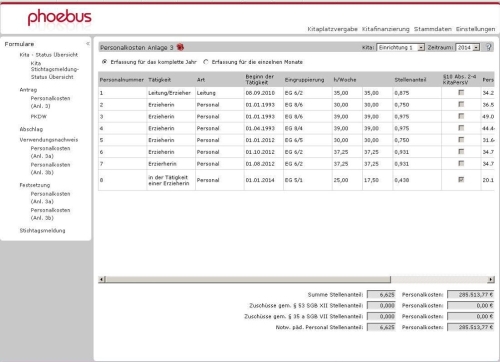The height and width of the screenshot is (362, 500).
Task: Click the Personalnummer column header
Action: point(122,80)
